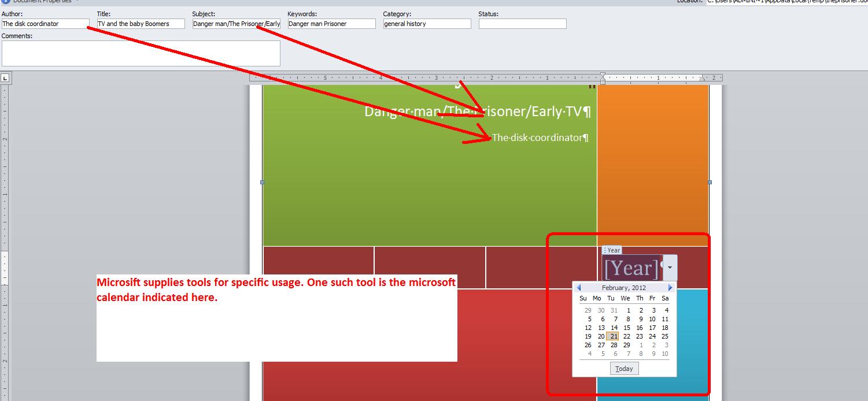The width and height of the screenshot is (868, 401).
Task: Advance the calendar to next month
Action: [670, 288]
